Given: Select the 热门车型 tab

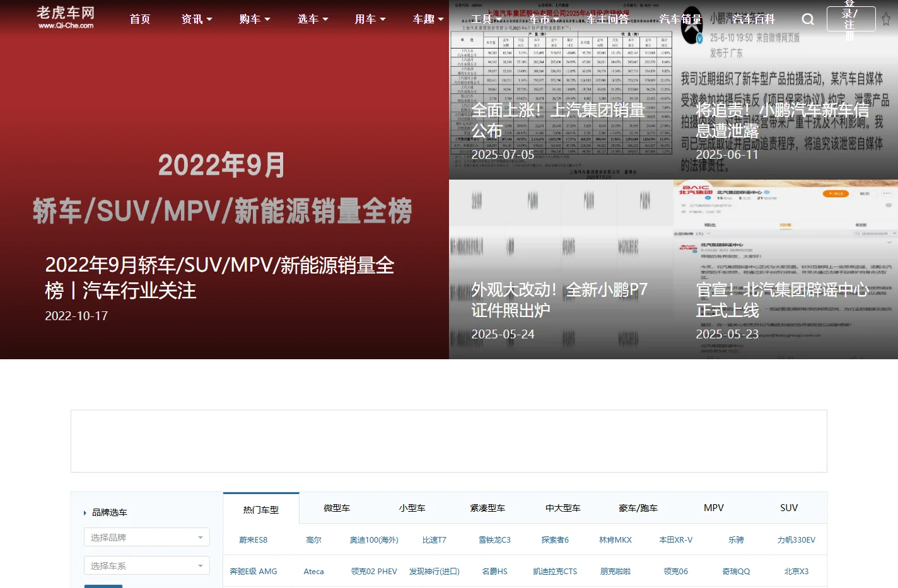Looking at the screenshot, I should [x=261, y=509].
